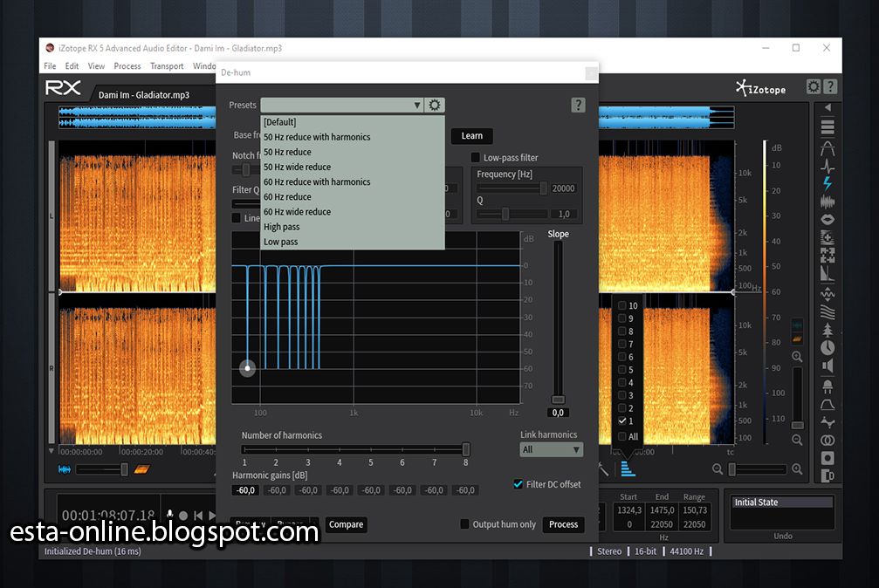This screenshot has height=588, width=879.
Task: Open the Ambience Match wavy-lines icon
Action: coord(827,311)
